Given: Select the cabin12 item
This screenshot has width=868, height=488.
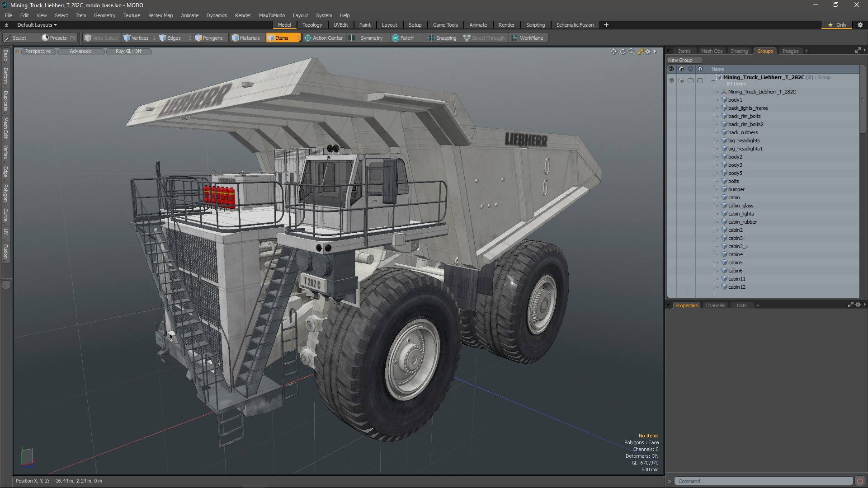Looking at the screenshot, I should (736, 287).
